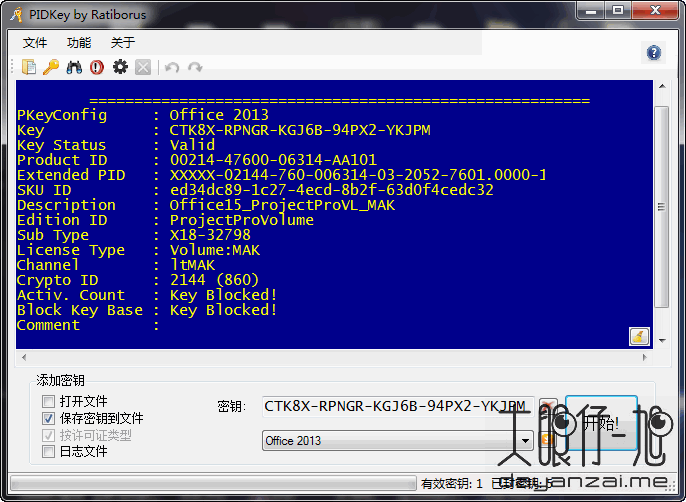This screenshot has width=686, height=502.
Task: Enable the 日志文件 checkbox
Action: pyautogui.click(x=48, y=451)
